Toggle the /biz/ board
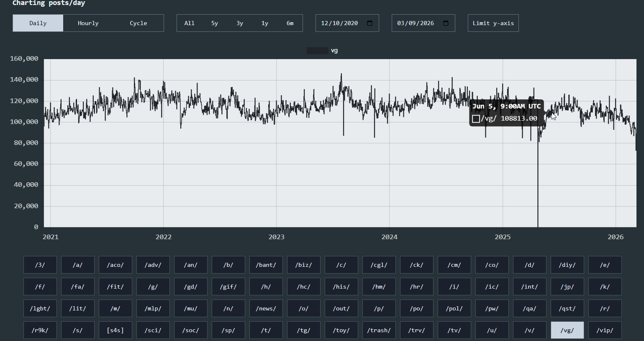Screen dimensions: 644x341 (304, 265)
